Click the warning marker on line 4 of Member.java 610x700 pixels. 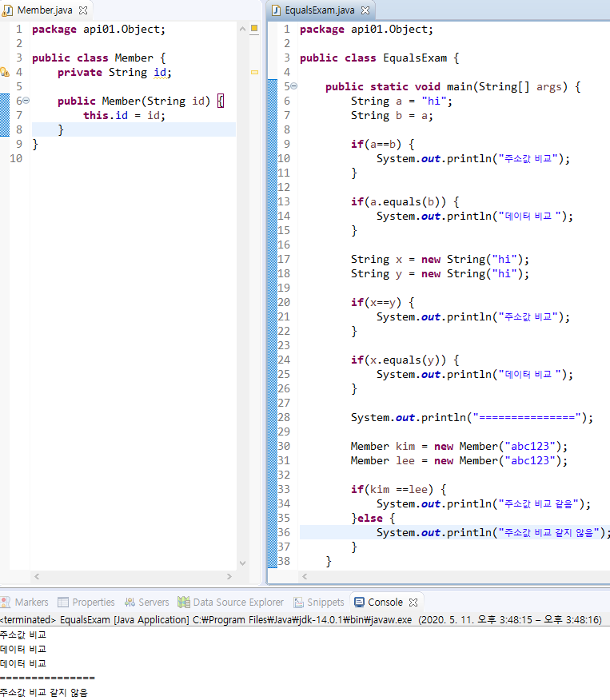pyautogui.click(x=5, y=72)
